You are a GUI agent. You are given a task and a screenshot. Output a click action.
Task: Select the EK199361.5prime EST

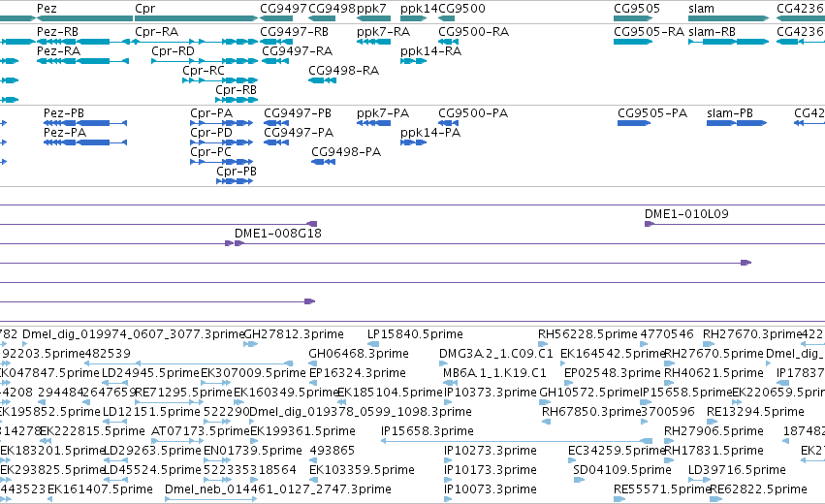[x=255, y=441]
